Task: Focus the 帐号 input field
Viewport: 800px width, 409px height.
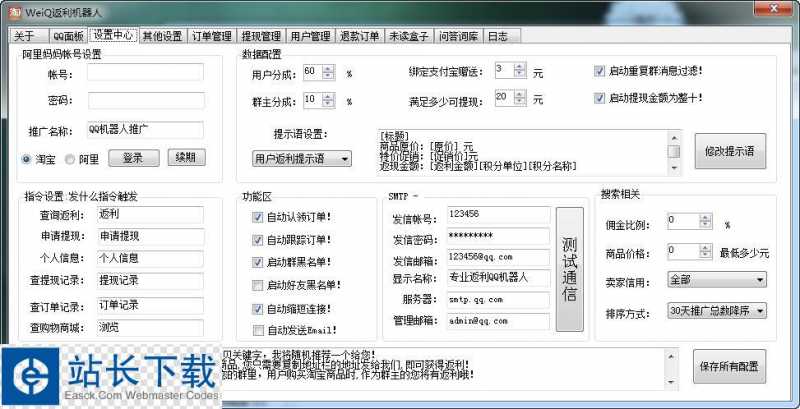Action: coord(145,72)
